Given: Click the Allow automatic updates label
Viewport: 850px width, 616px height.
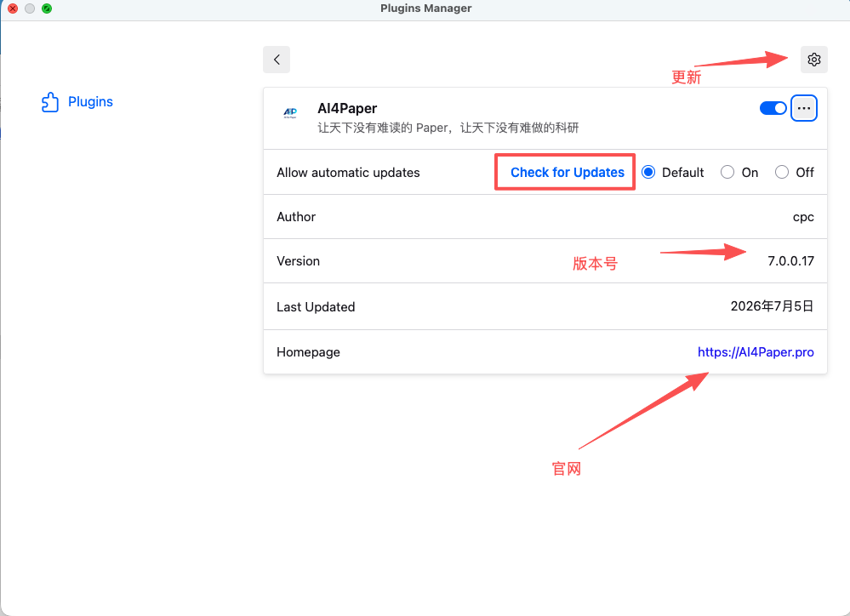Looking at the screenshot, I should pos(348,173).
